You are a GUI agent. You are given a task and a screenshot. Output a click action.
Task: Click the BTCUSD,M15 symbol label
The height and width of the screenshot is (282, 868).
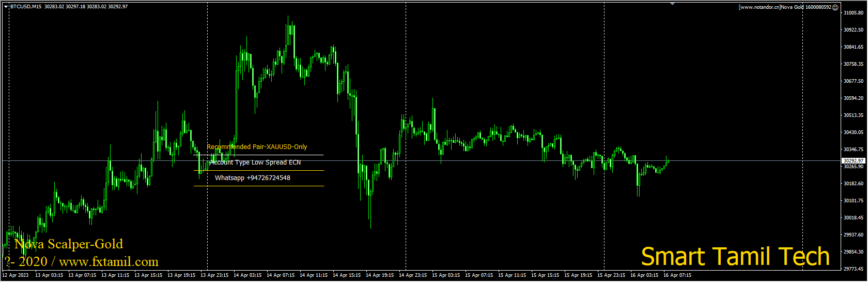26,7
